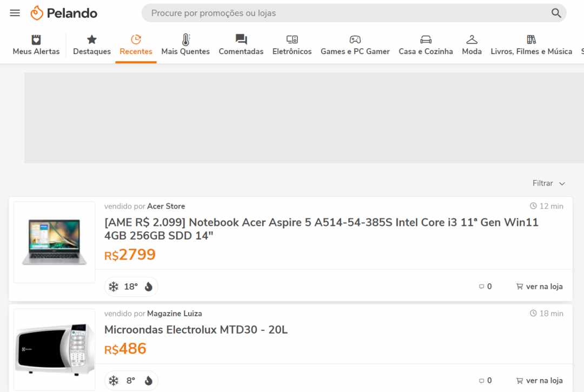Open Moda category
The image size is (584, 392).
[472, 45]
